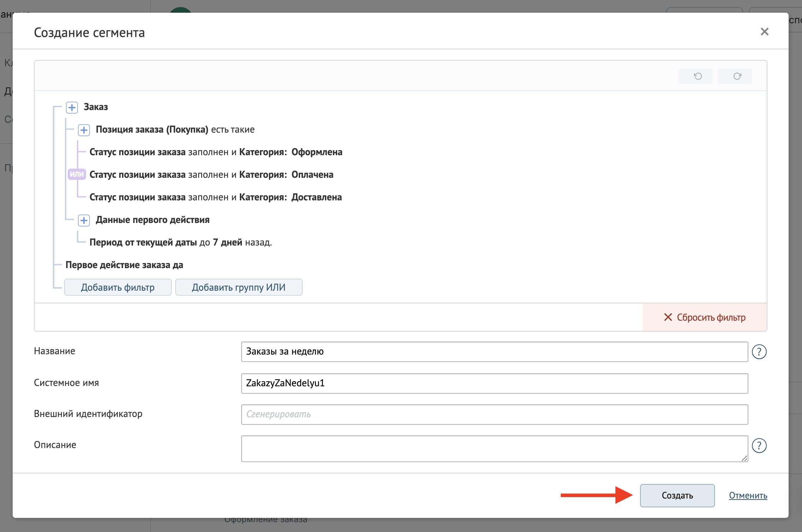Click the redo arrow icon in filter toolbar
The width and height of the screenshot is (802, 532).
click(737, 76)
